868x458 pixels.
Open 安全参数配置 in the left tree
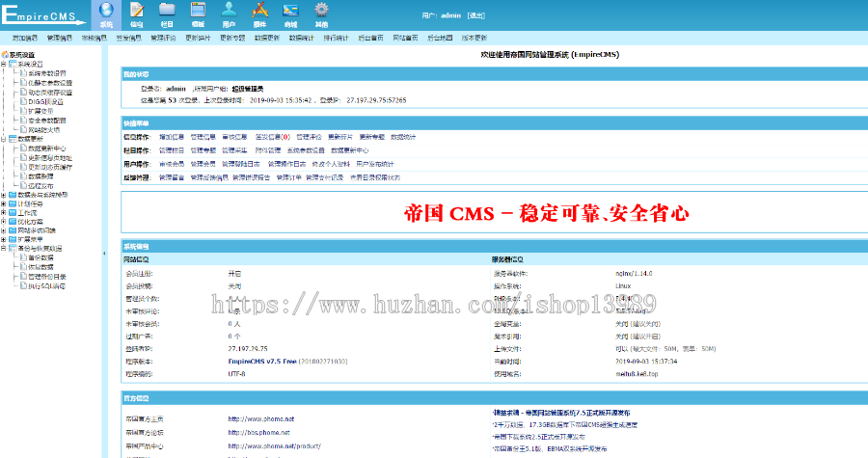47,121
